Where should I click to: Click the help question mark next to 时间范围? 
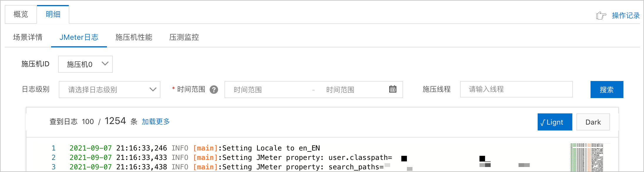(214, 90)
